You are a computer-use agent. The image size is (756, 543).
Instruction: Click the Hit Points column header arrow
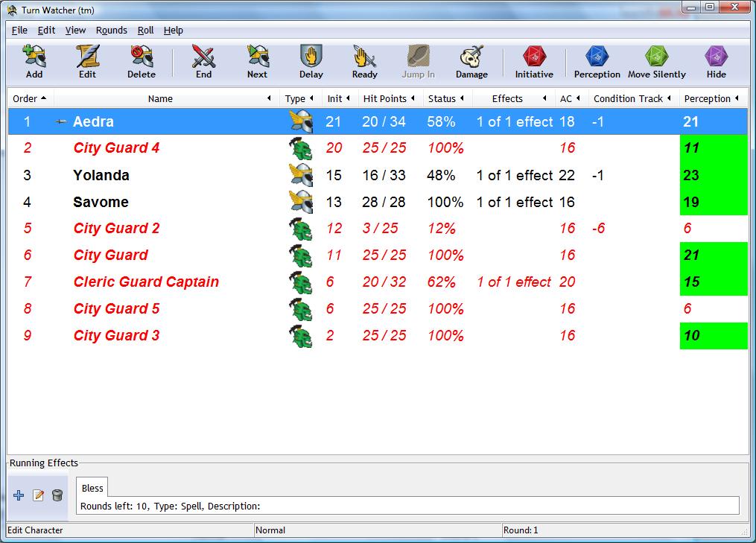pos(413,98)
